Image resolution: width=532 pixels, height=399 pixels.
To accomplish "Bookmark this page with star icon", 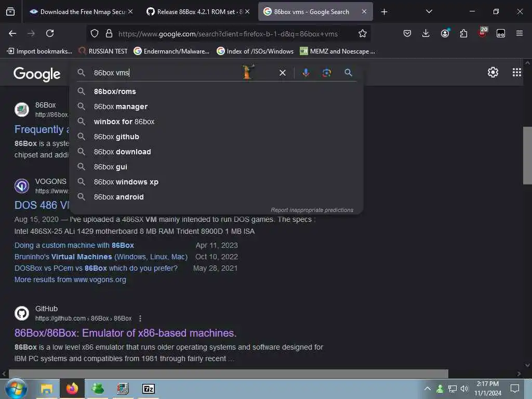I will (362, 33).
